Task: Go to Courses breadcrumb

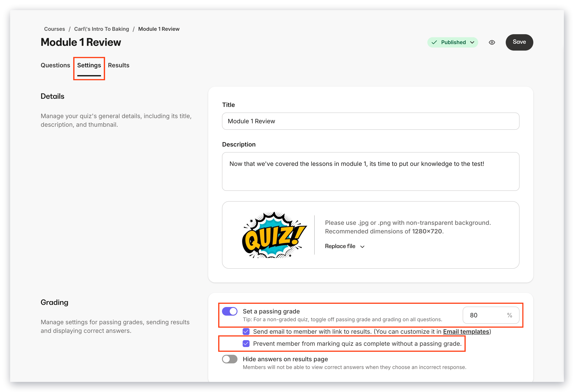Action: click(x=54, y=29)
